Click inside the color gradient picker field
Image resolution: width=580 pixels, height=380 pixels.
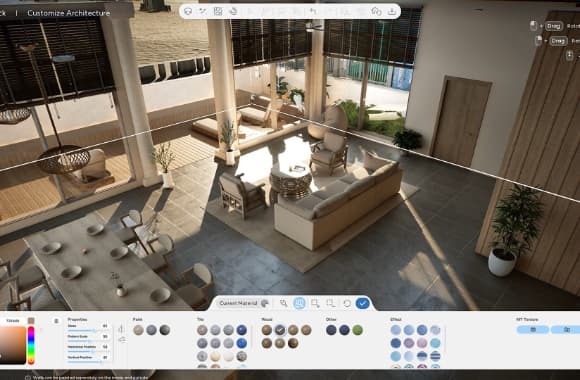13,345
